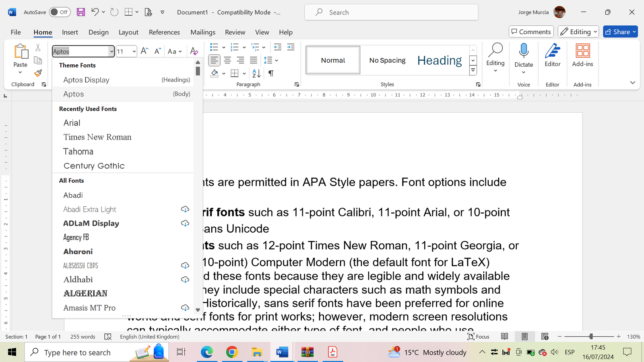Toggle AutoSave switch off/on
Image resolution: width=644 pixels, height=362 pixels.
click(x=60, y=12)
